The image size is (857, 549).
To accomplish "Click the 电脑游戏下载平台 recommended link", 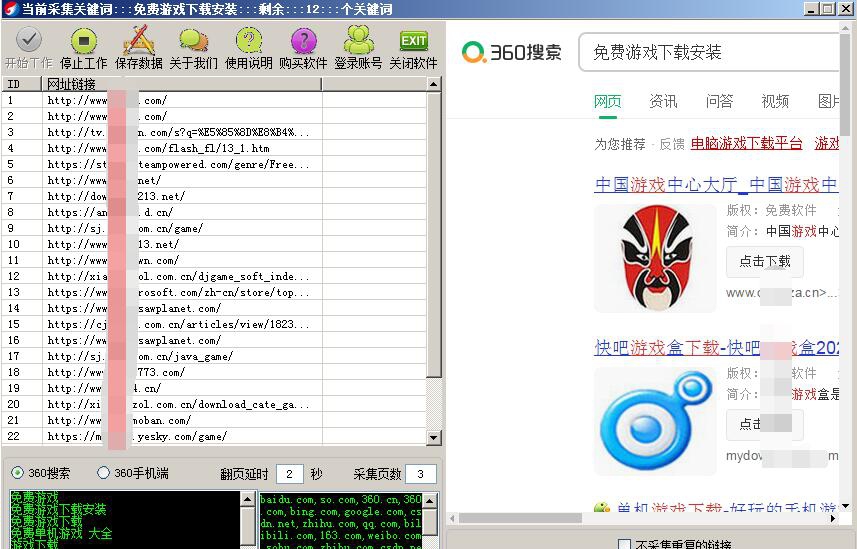I will point(747,143).
